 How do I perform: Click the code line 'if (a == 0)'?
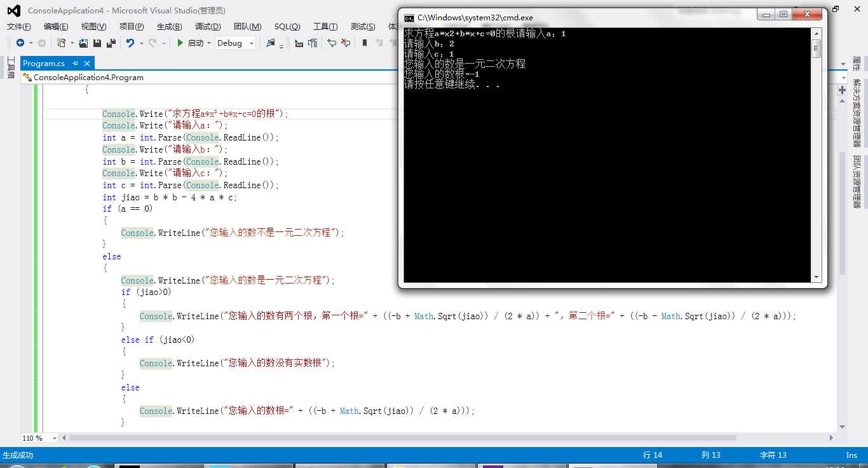click(128, 209)
